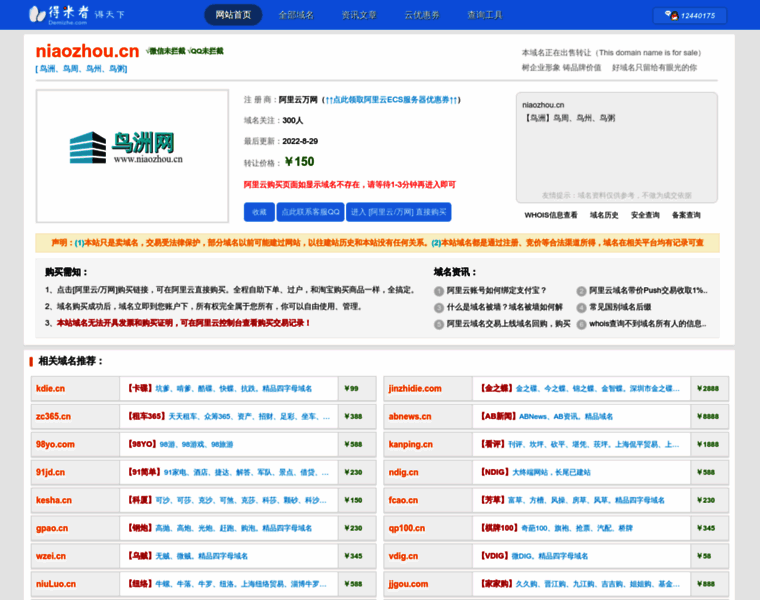Click the 【卡碟】 description of kdie.cn

pos(220,389)
